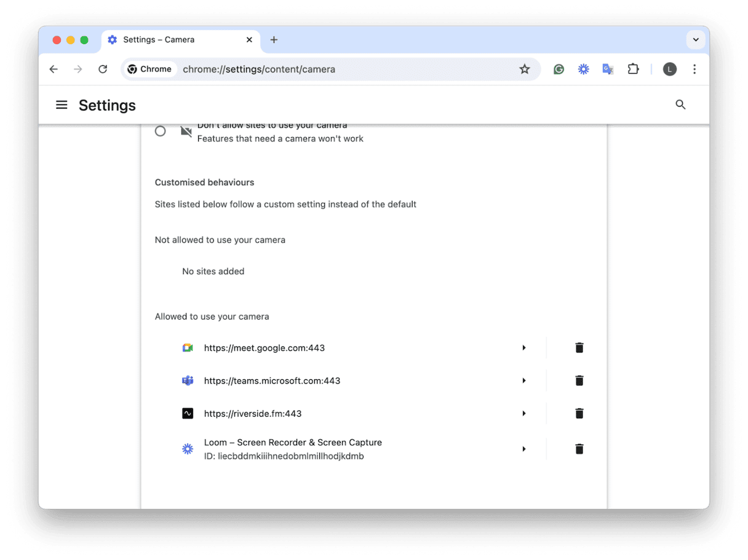Reload the camera settings page
This screenshot has height=560, width=748.
click(x=103, y=69)
